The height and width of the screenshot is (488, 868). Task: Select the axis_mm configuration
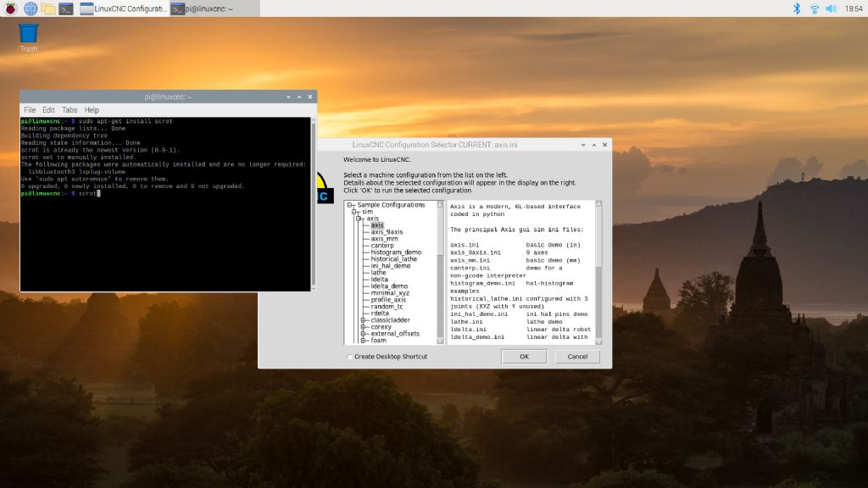click(x=384, y=238)
